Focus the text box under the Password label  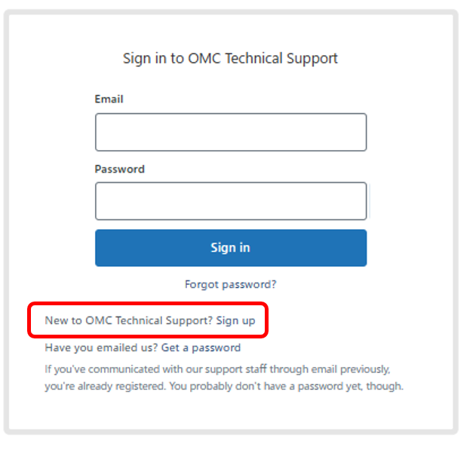(x=230, y=201)
